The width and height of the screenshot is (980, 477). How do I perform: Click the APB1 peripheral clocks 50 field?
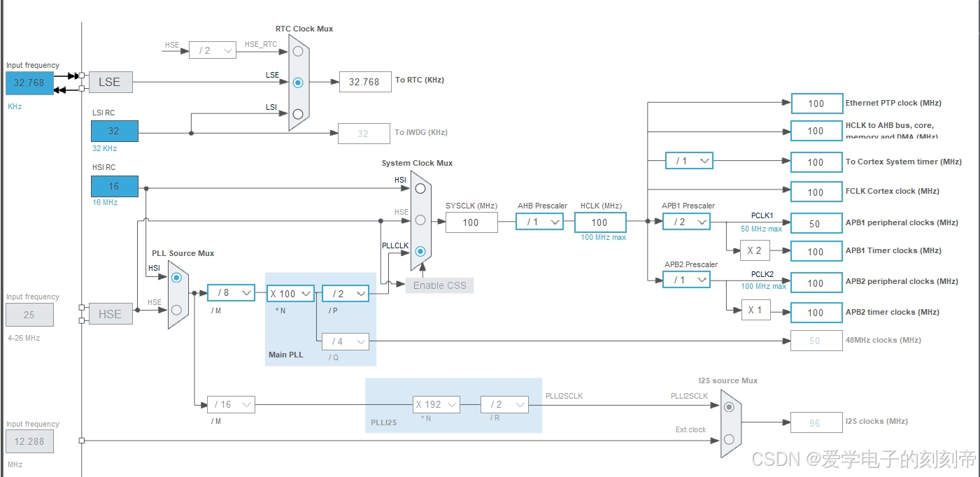(x=816, y=224)
